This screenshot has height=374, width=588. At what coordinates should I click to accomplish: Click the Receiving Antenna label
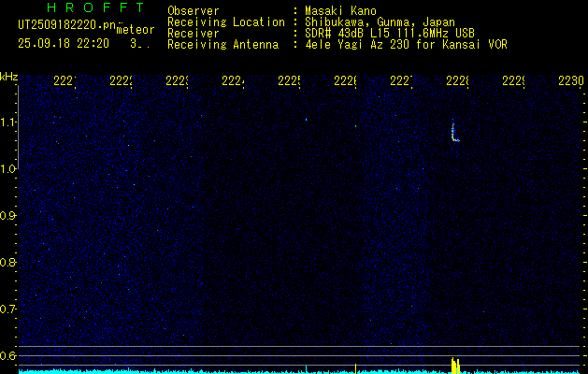point(222,45)
